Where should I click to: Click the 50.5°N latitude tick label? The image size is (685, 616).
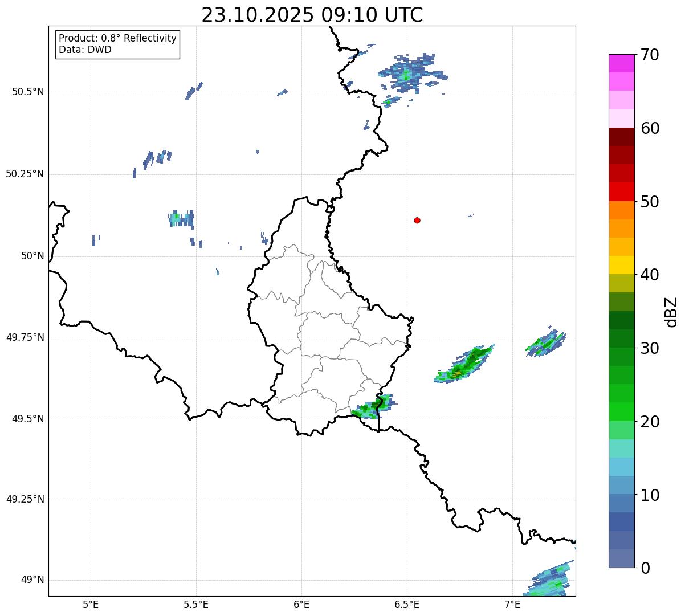click(28, 92)
